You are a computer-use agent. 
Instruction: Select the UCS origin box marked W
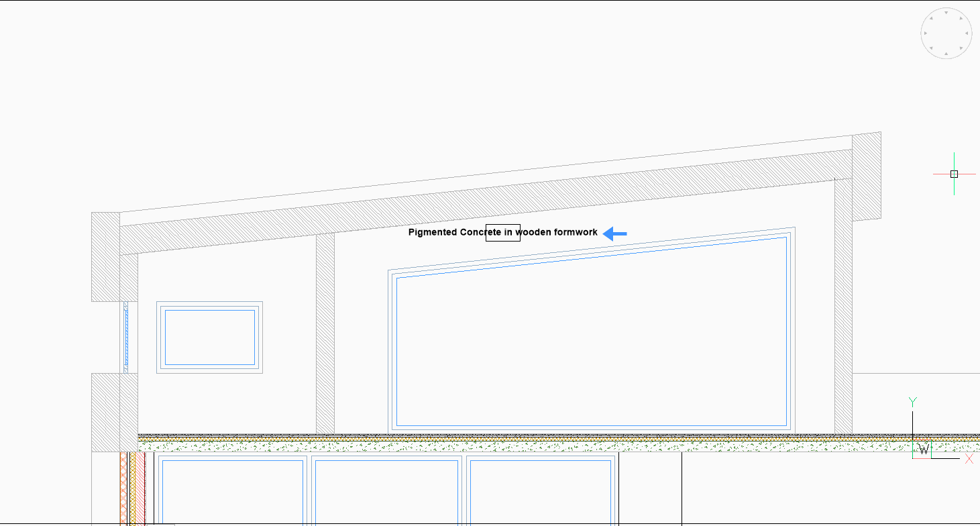pyautogui.click(x=923, y=450)
